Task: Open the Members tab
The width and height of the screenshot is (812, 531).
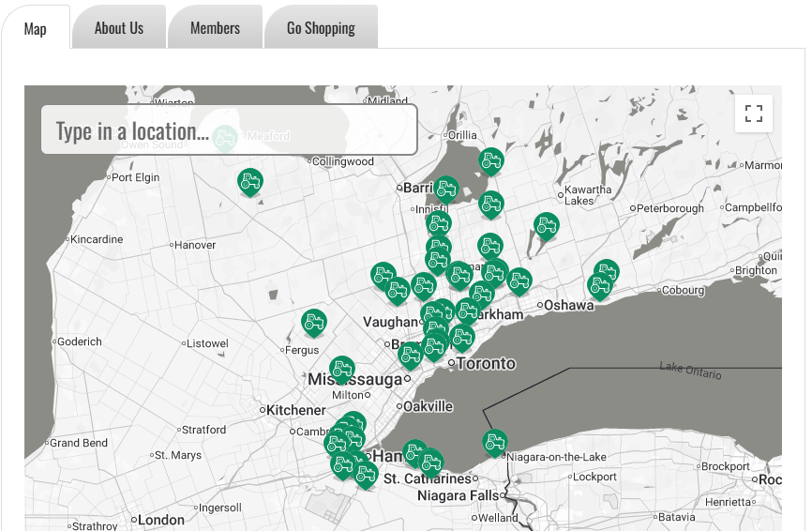Action: coord(215,28)
